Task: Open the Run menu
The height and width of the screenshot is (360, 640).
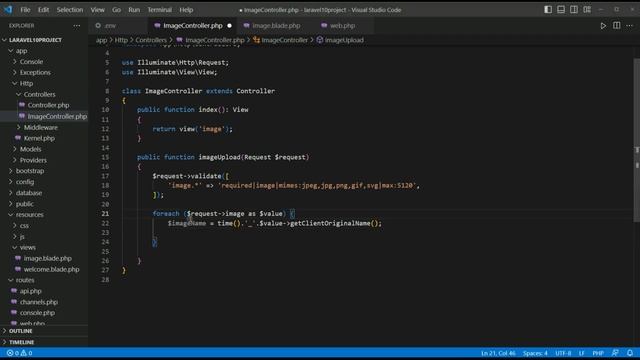Action: [x=134, y=10]
